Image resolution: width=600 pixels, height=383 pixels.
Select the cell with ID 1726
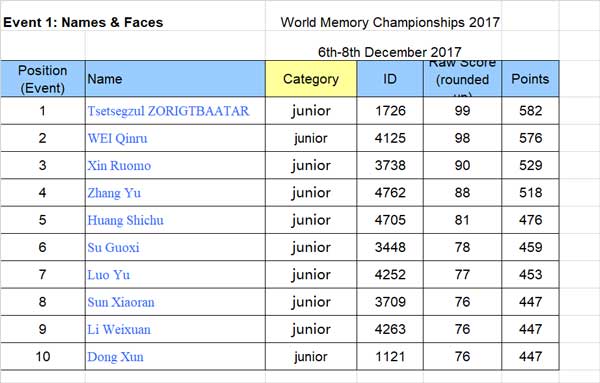coord(390,111)
